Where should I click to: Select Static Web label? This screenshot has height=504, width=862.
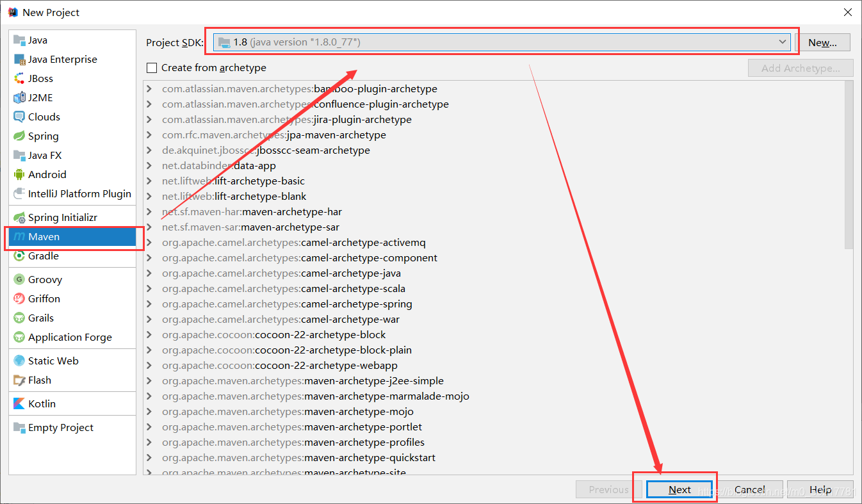tap(53, 361)
